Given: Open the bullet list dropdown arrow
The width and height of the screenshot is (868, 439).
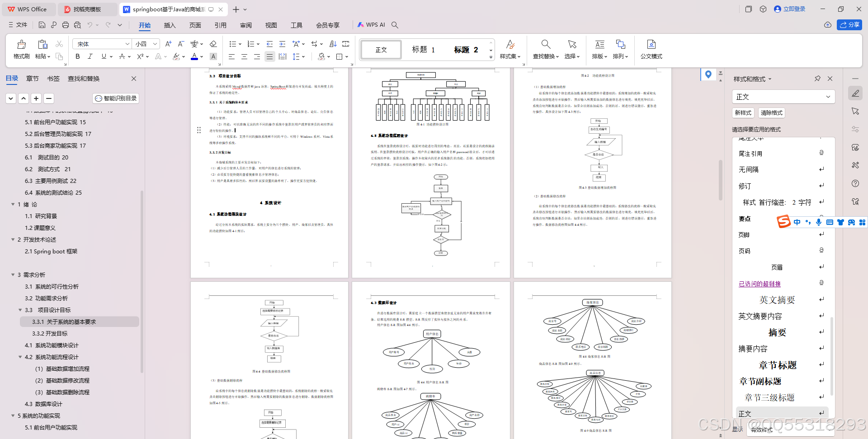Looking at the screenshot, I should 240,44.
